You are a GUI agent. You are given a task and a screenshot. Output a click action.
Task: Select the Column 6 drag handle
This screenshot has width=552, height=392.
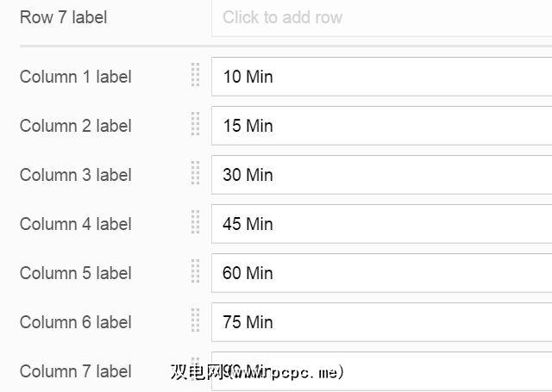tap(196, 321)
